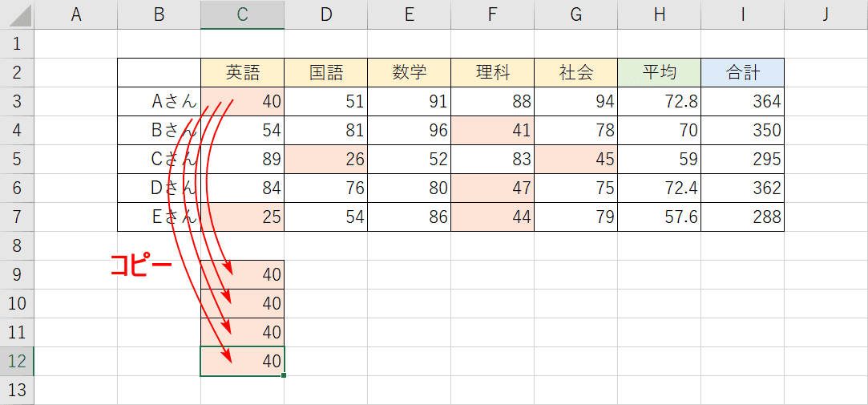Select column H header
The width and height of the screenshot is (868, 405).
pyautogui.click(x=660, y=14)
